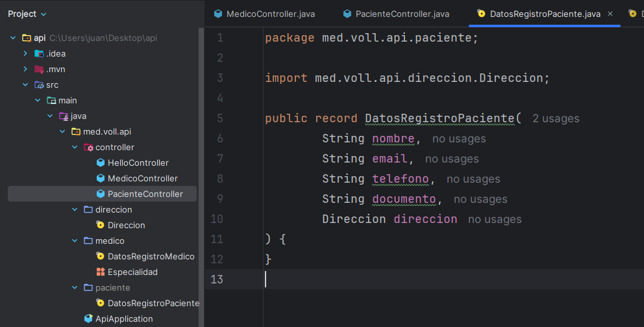Click the src source folder icon

39,85
